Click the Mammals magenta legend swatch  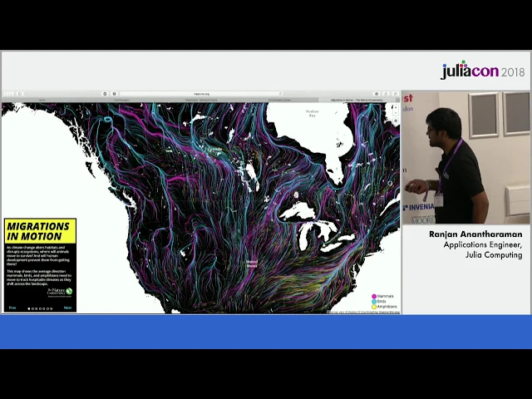coord(374,297)
